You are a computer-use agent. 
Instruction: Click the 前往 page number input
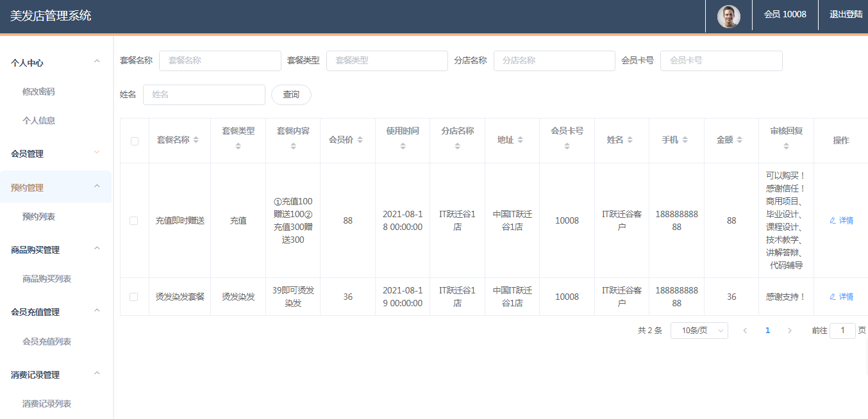[x=842, y=331]
